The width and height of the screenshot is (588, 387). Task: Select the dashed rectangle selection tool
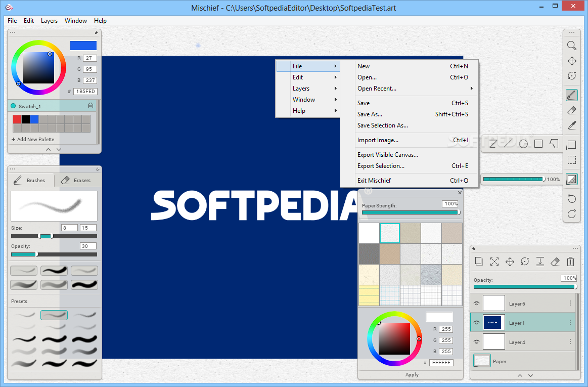[571, 160]
